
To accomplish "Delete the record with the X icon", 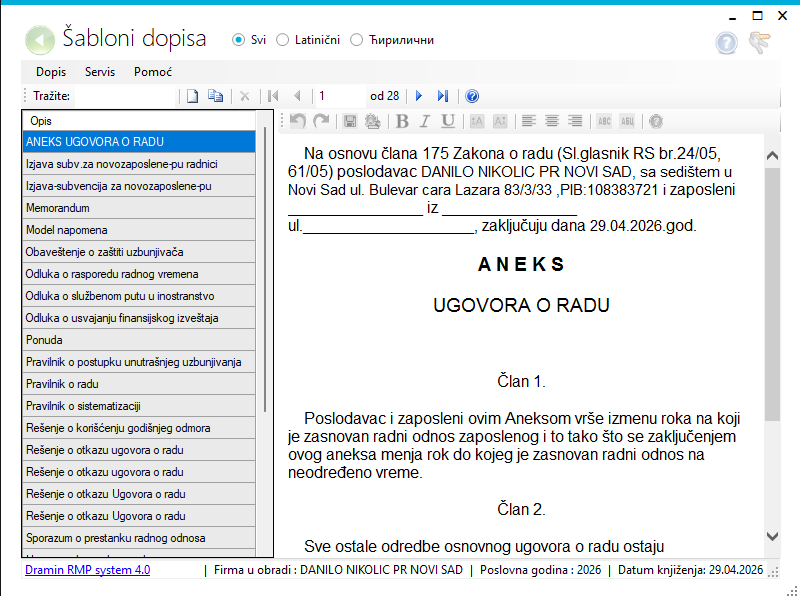I will 245,96.
